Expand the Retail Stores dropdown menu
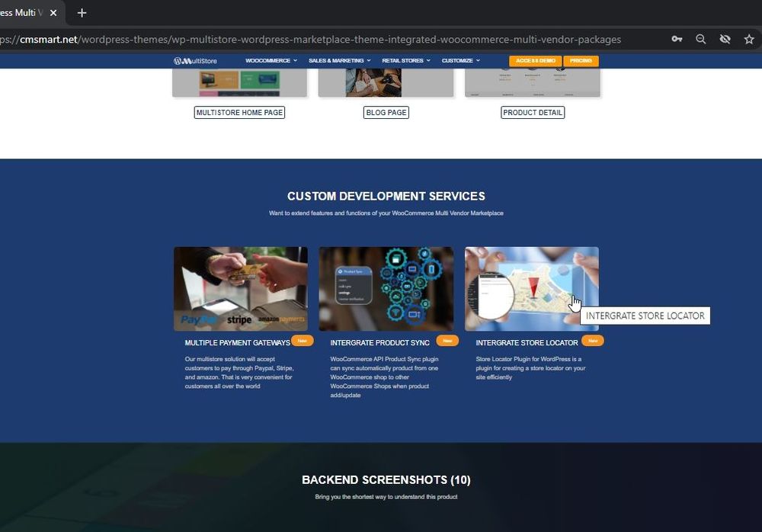This screenshot has width=762, height=532. (406, 61)
